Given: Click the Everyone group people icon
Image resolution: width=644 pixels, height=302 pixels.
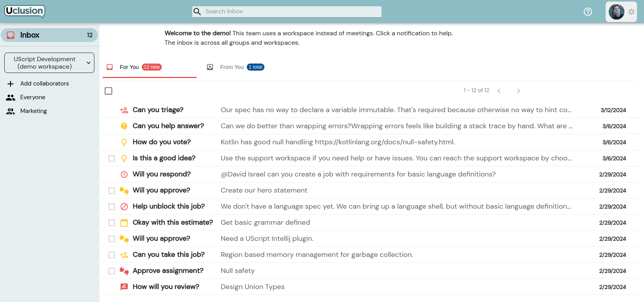Looking at the screenshot, I should tap(11, 97).
